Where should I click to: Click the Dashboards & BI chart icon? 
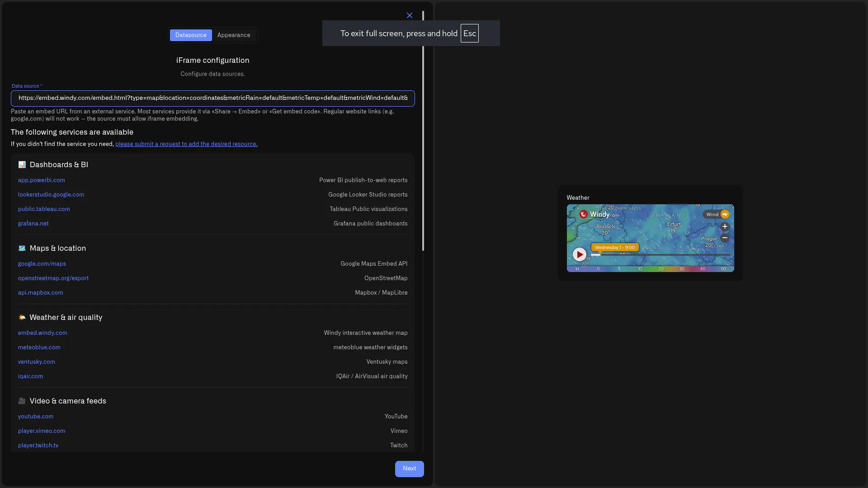[22, 165]
